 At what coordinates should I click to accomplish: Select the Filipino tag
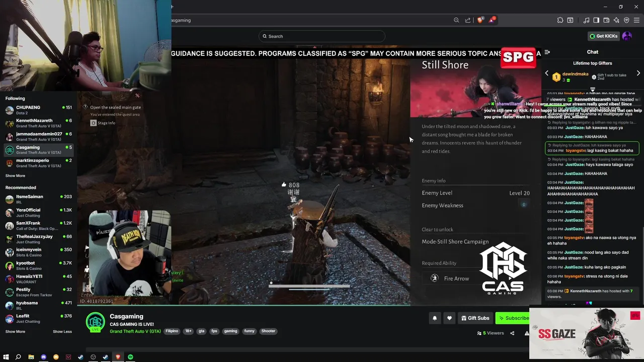(172, 331)
